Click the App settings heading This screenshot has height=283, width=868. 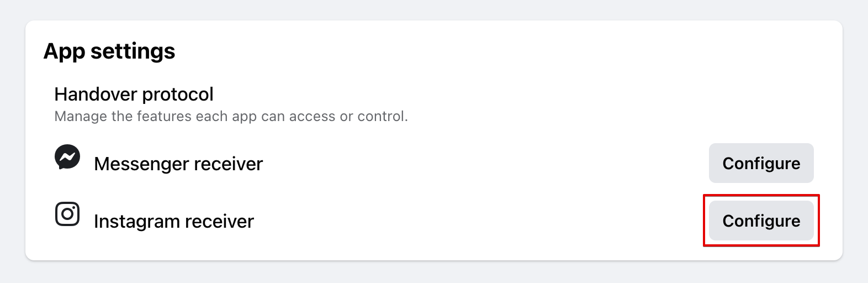point(109,51)
